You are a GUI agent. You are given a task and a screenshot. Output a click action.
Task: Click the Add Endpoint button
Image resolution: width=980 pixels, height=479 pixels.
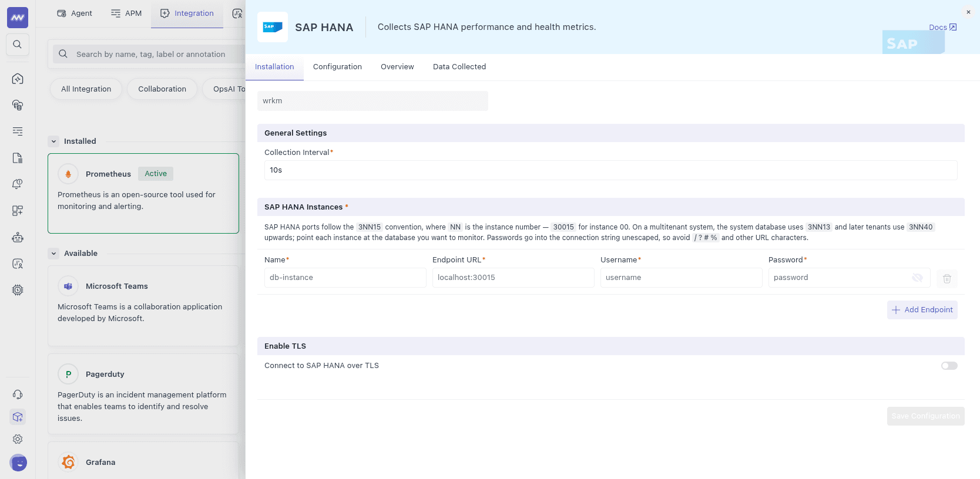click(x=922, y=310)
